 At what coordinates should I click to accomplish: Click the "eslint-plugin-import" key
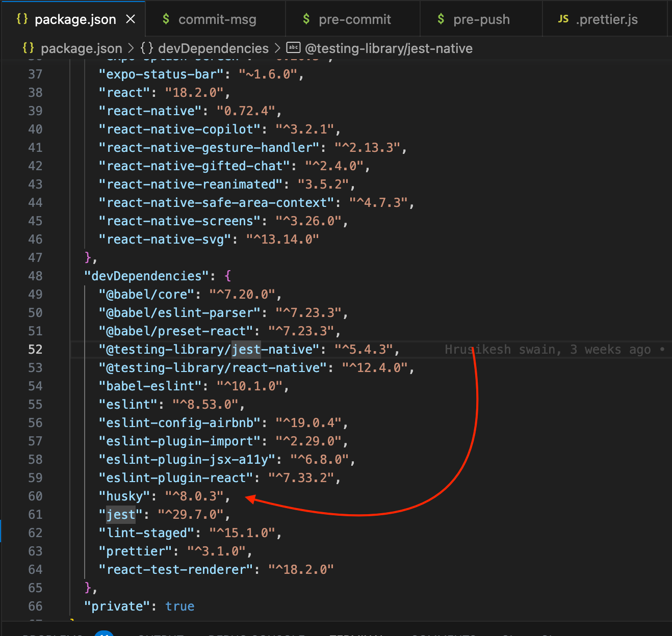coord(179,441)
